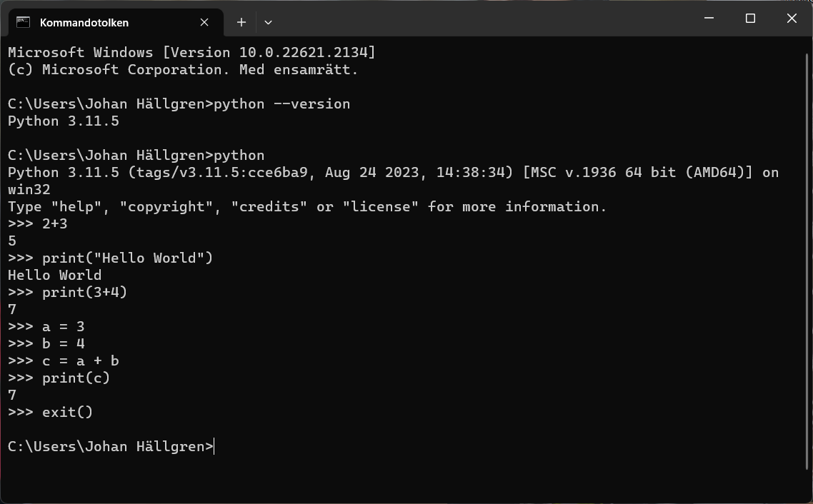This screenshot has width=813, height=504.
Task: Minimize the terminal window
Action: pos(709,19)
